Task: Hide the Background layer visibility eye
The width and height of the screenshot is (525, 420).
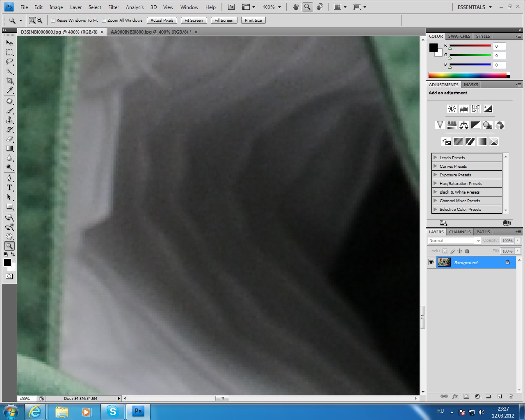Action: click(431, 262)
